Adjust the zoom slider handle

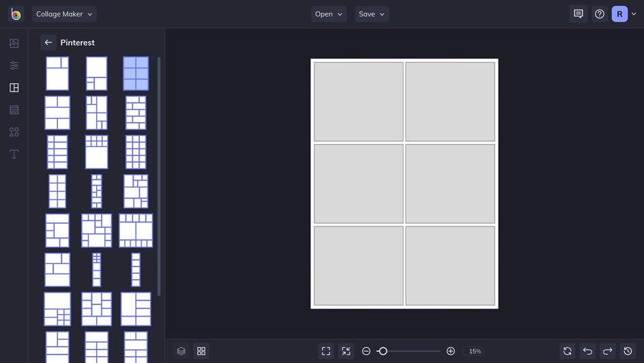coord(383,351)
